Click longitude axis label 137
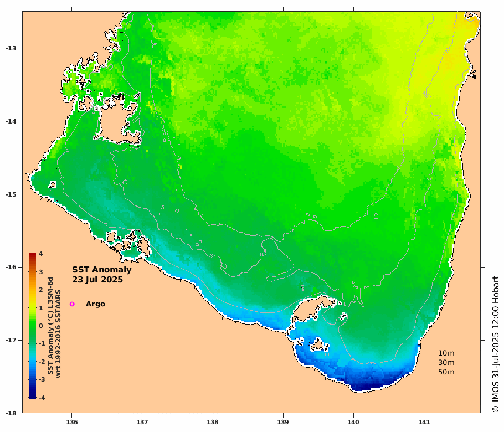The height and width of the screenshot is (432, 504). [x=142, y=422]
